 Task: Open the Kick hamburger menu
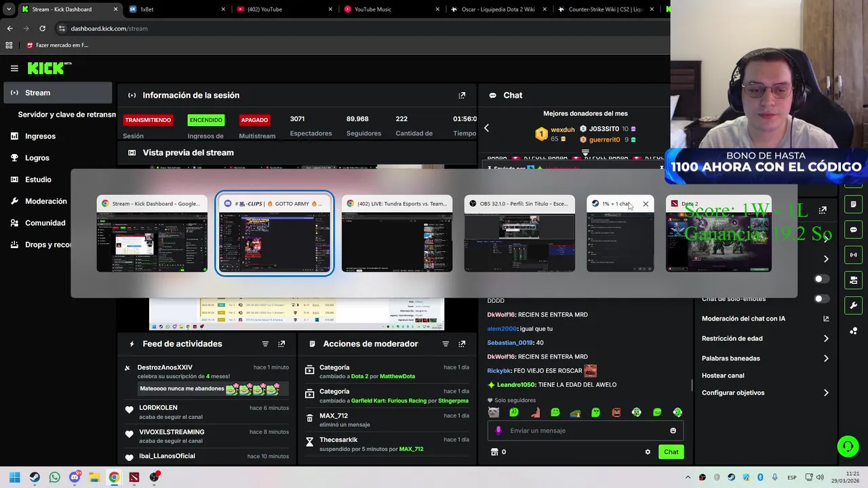14,68
